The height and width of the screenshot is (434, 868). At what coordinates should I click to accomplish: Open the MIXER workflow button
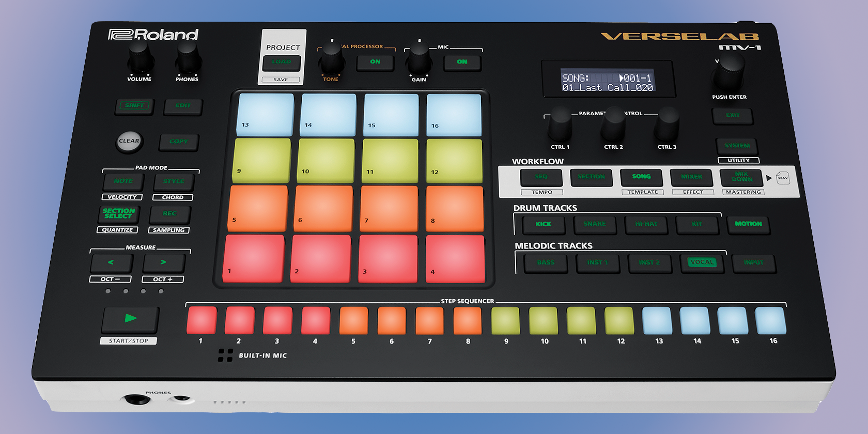(x=691, y=177)
